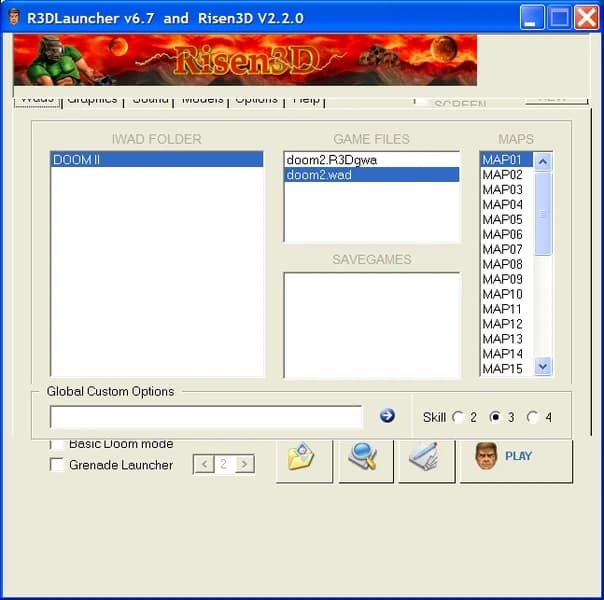604x600 pixels.
Task: Click inside the empty SAVEGAMES list box
Action: [x=372, y=325]
